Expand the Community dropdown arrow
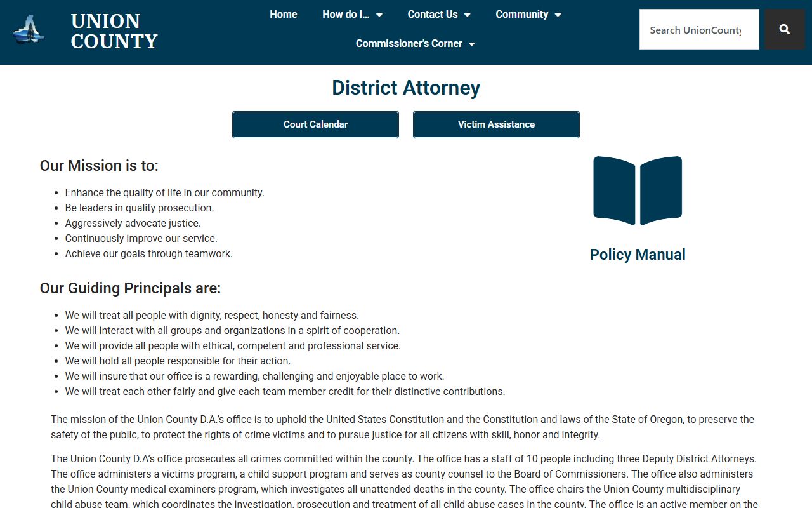The height and width of the screenshot is (508, 812). pos(558,15)
